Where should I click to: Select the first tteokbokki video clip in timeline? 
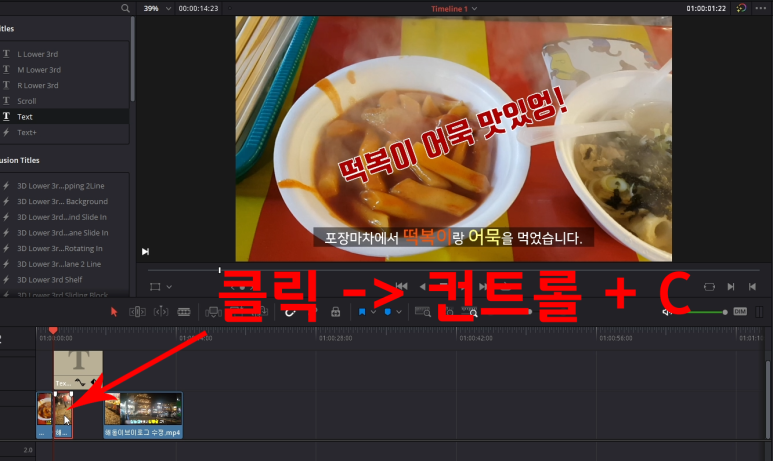point(44,415)
